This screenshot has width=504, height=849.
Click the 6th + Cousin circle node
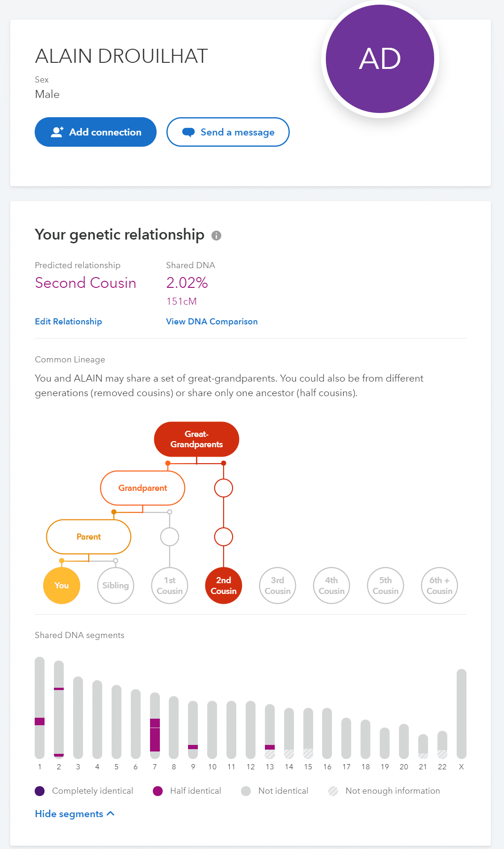439,586
